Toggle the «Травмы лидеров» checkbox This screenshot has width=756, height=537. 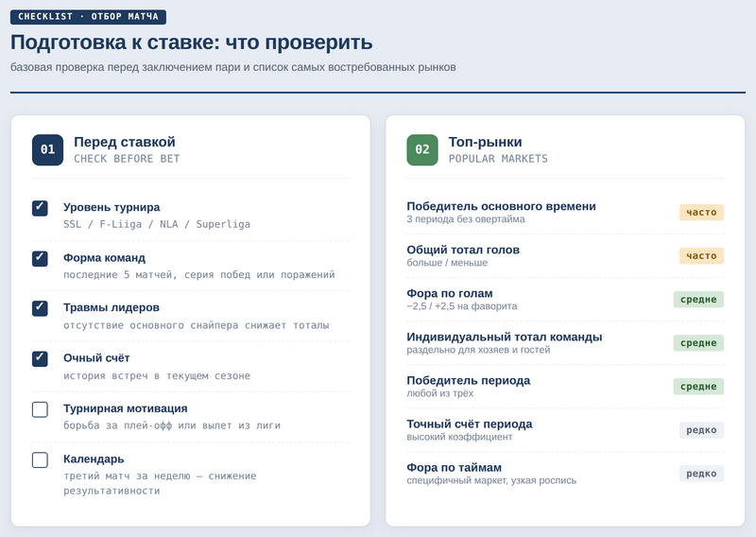(40, 308)
